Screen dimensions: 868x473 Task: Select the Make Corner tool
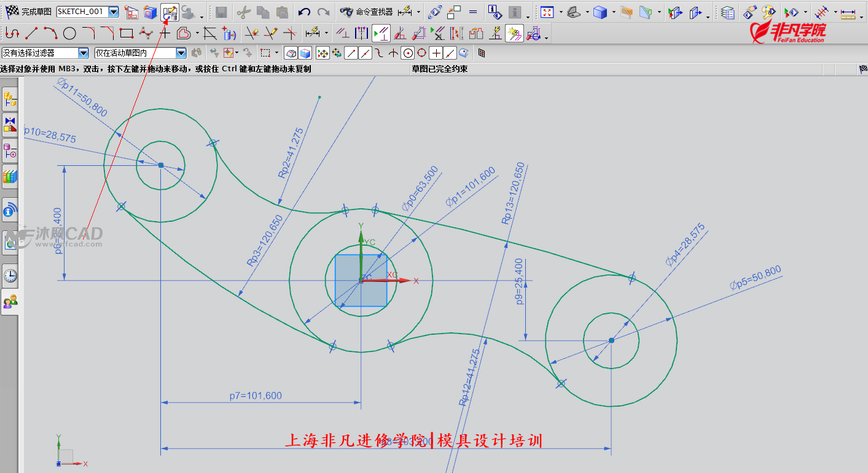[x=290, y=33]
